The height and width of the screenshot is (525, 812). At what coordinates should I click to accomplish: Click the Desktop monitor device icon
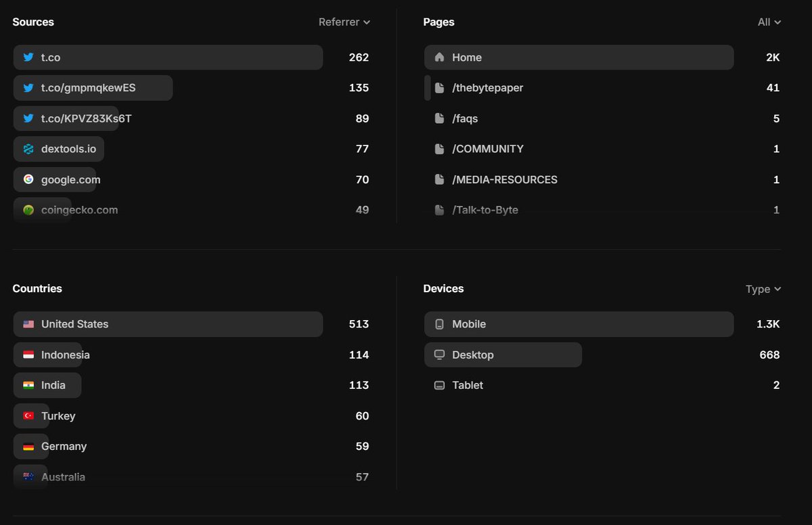439,355
